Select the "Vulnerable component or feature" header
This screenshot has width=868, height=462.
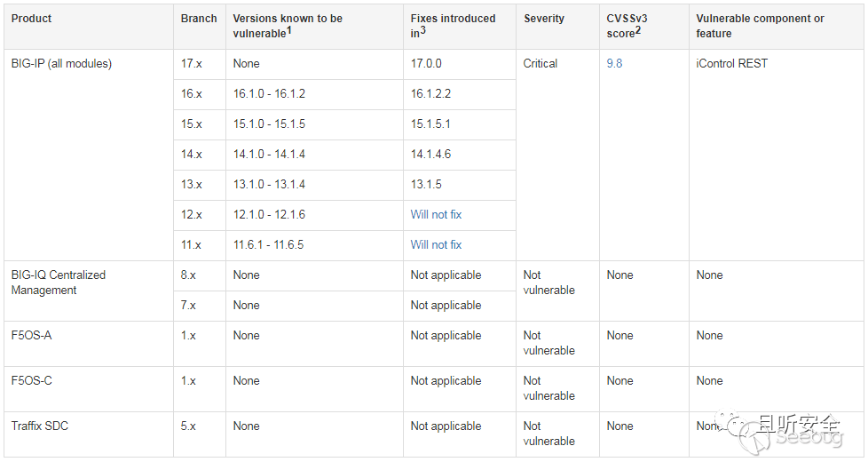tap(760, 26)
